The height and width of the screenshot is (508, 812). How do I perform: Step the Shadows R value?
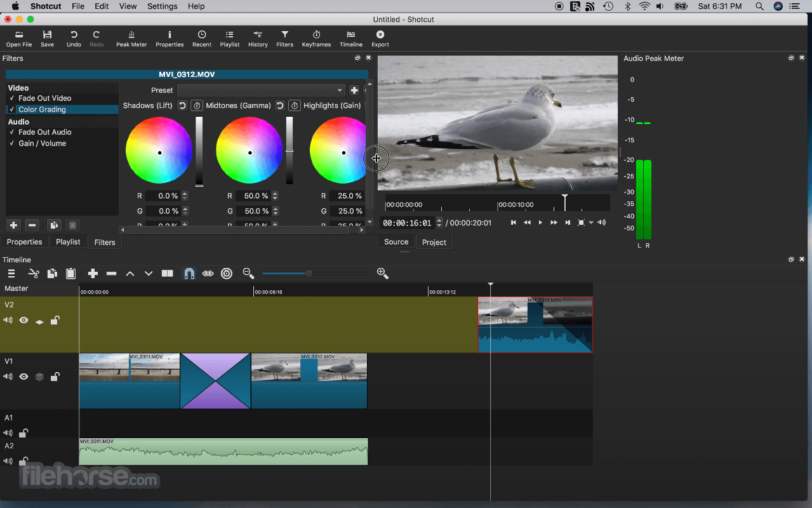click(185, 196)
